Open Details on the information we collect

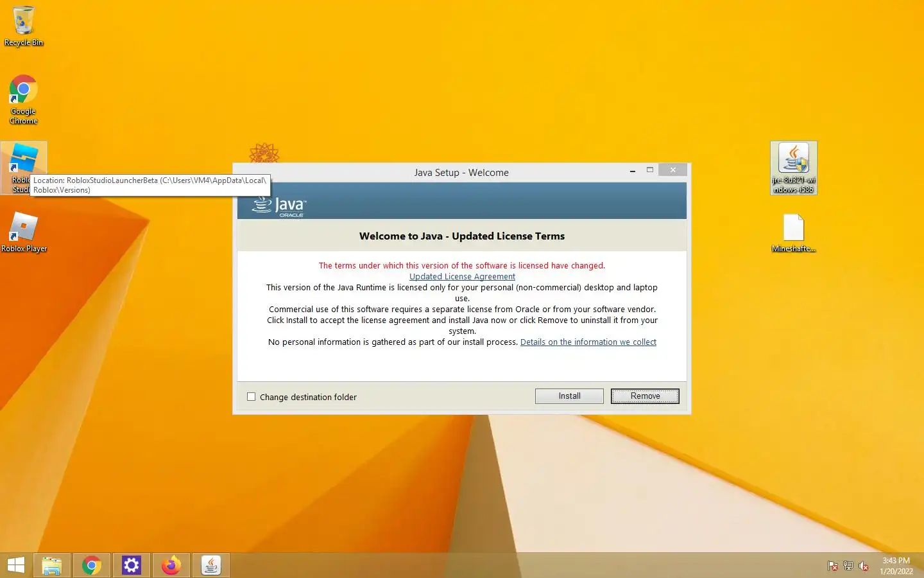[x=588, y=342]
